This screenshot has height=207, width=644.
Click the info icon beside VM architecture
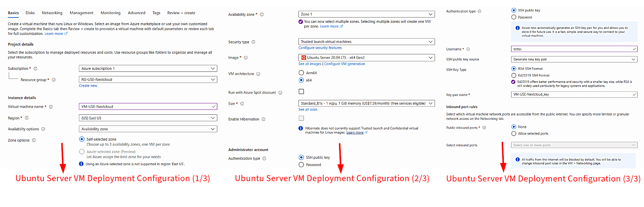coord(258,74)
